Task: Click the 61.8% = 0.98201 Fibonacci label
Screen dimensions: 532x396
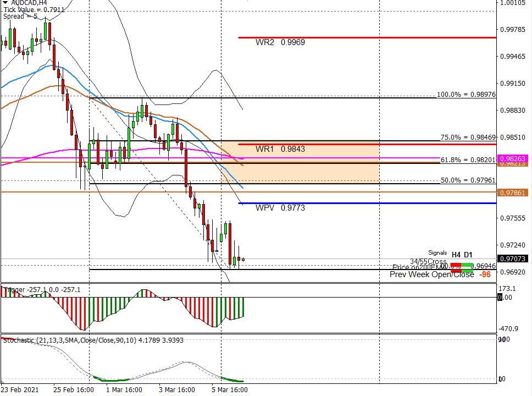Action: tap(468, 159)
